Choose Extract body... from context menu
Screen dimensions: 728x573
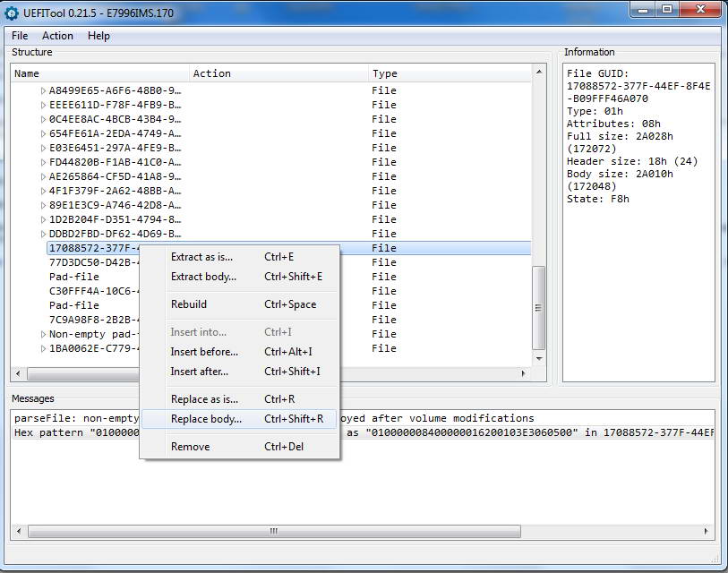[x=239, y=277]
